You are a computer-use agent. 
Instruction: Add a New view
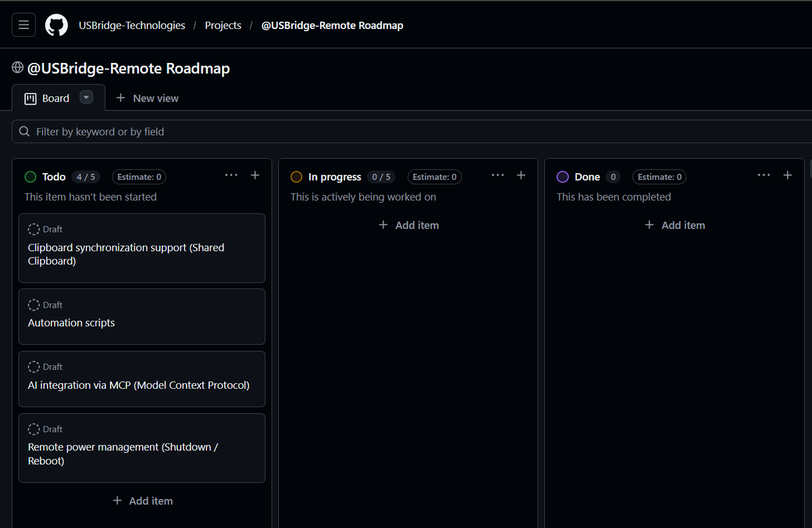click(x=148, y=98)
